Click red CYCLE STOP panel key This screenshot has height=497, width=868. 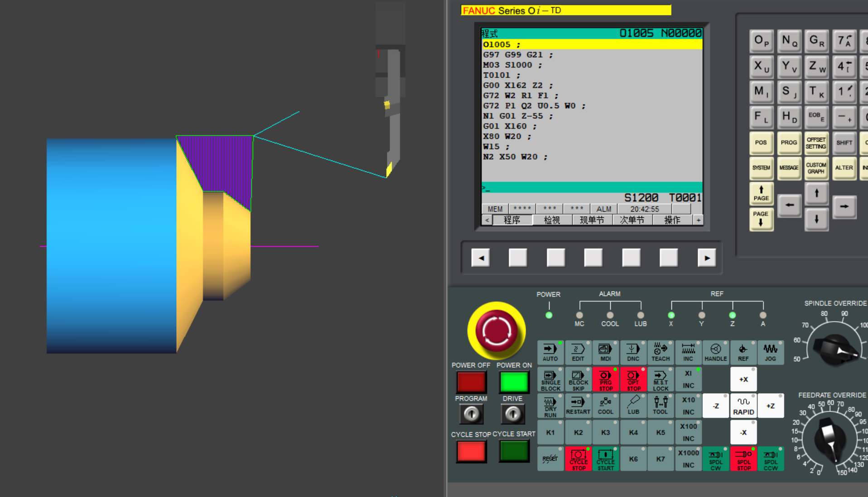click(578, 459)
